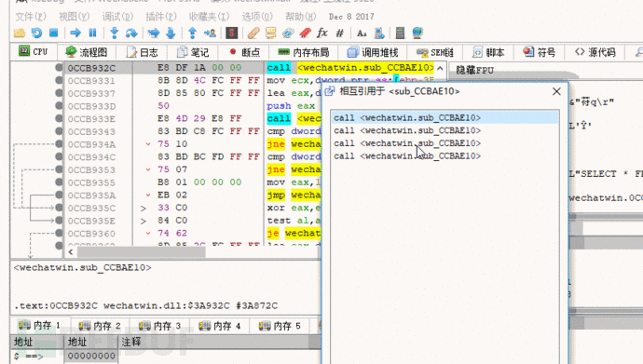Switch to the 源代码 tab
Screen dimensions: 643x364
[595, 52]
